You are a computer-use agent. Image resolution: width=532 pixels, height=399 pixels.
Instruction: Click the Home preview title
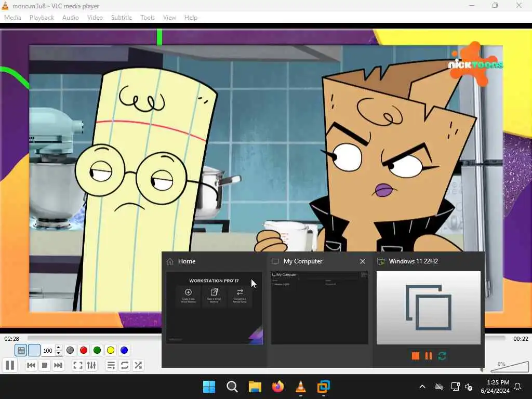187,261
